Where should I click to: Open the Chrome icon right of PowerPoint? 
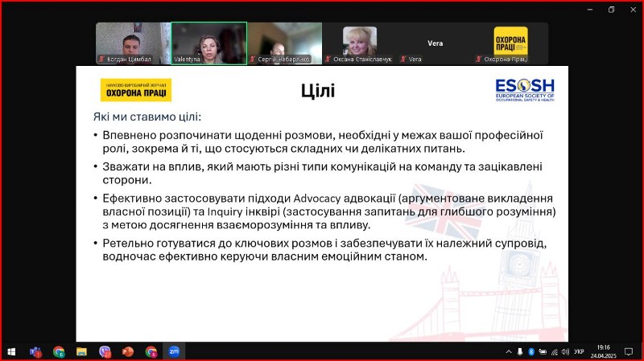pyautogui.click(x=151, y=351)
